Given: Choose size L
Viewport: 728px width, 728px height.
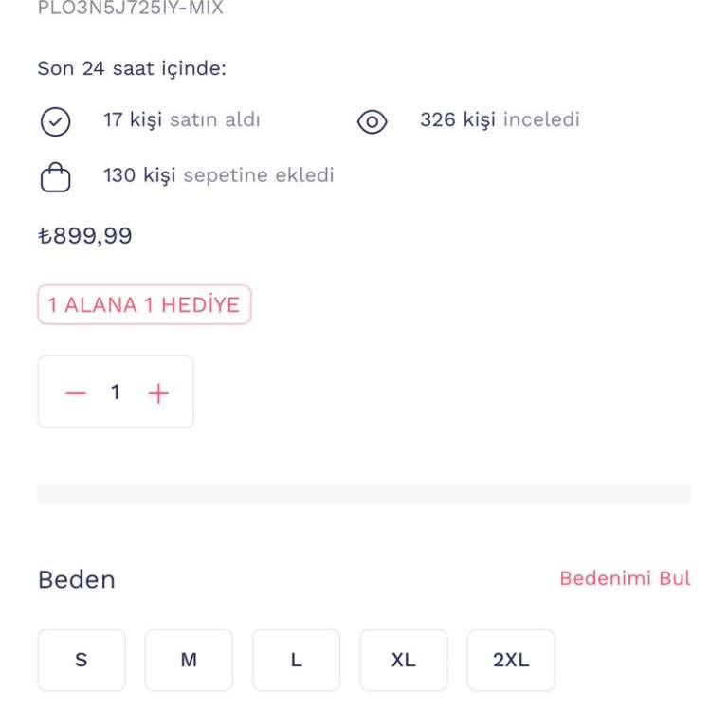Looking at the screenshot, I should pyautogui.click(x=296, y=660).
